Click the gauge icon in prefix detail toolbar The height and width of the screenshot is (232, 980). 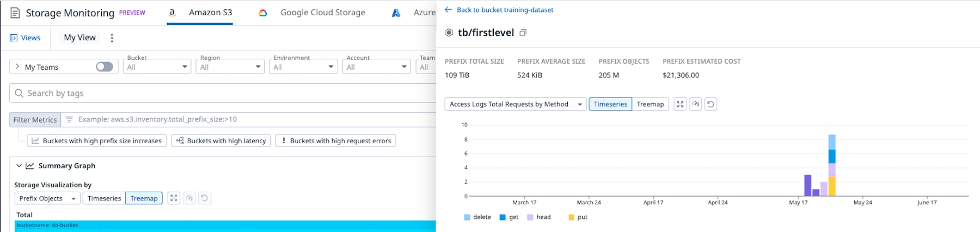[695, 104]
